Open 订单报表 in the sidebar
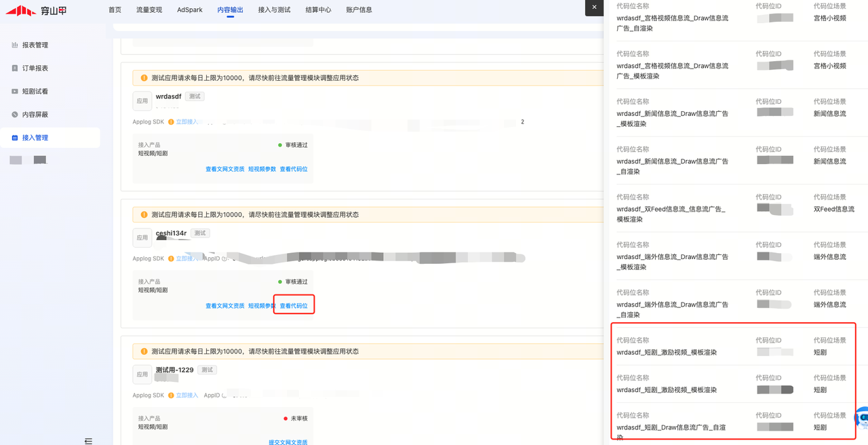 point(35,68)
